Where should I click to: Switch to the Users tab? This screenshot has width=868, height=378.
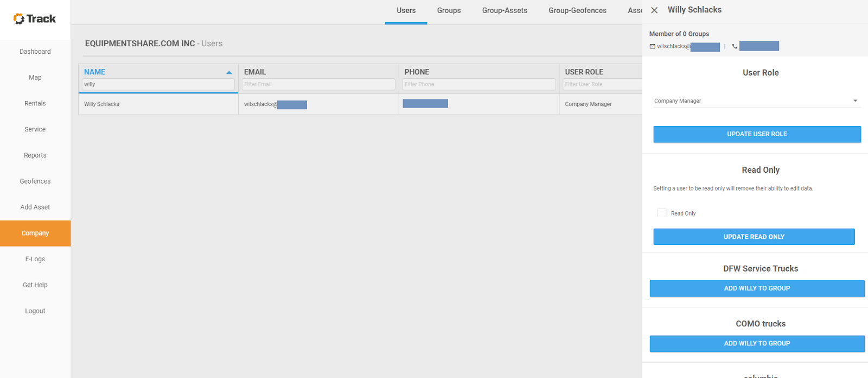click(406, 11)
